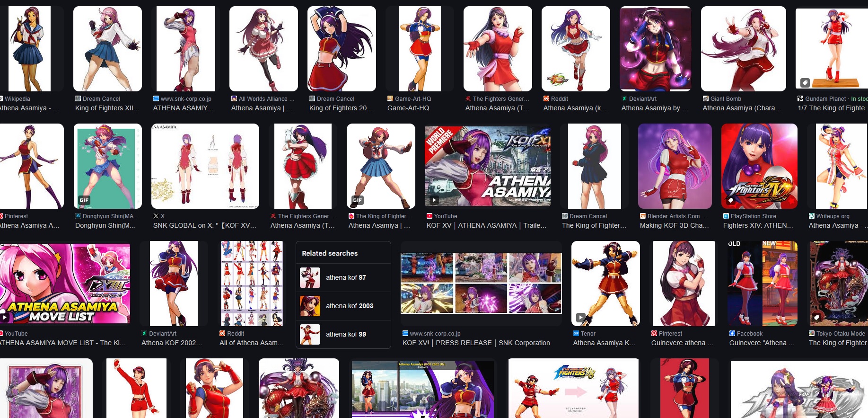Click the 'Giant Bomb' source name
Image resolution: width=868 pixels, height=418 pixels.
click(726, 98)
